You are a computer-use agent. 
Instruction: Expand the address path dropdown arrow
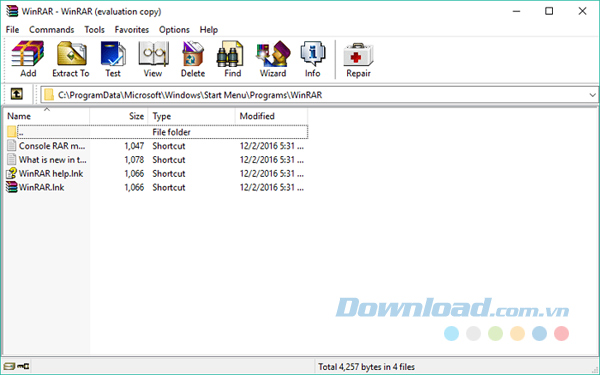(592, 95)
